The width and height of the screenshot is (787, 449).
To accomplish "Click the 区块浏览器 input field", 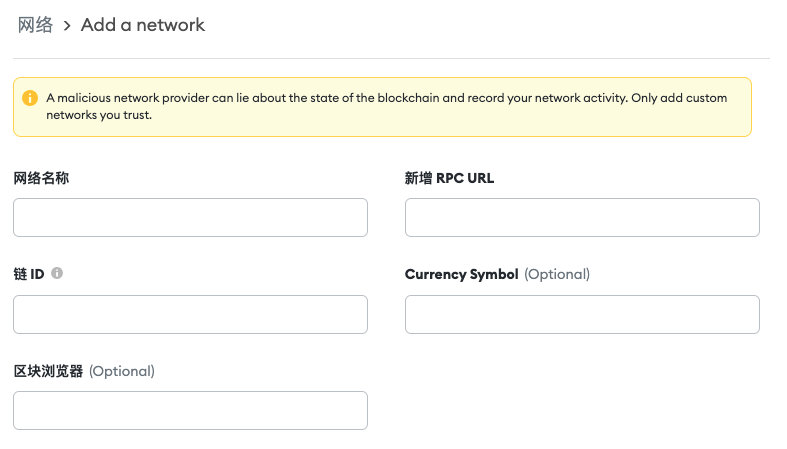I will [x=190, y=410].
